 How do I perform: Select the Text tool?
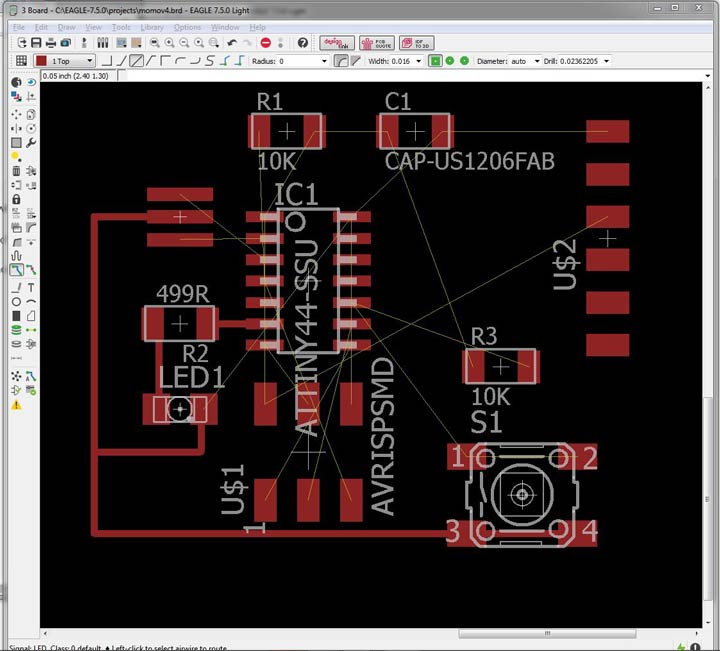click(x=31, y=288)
